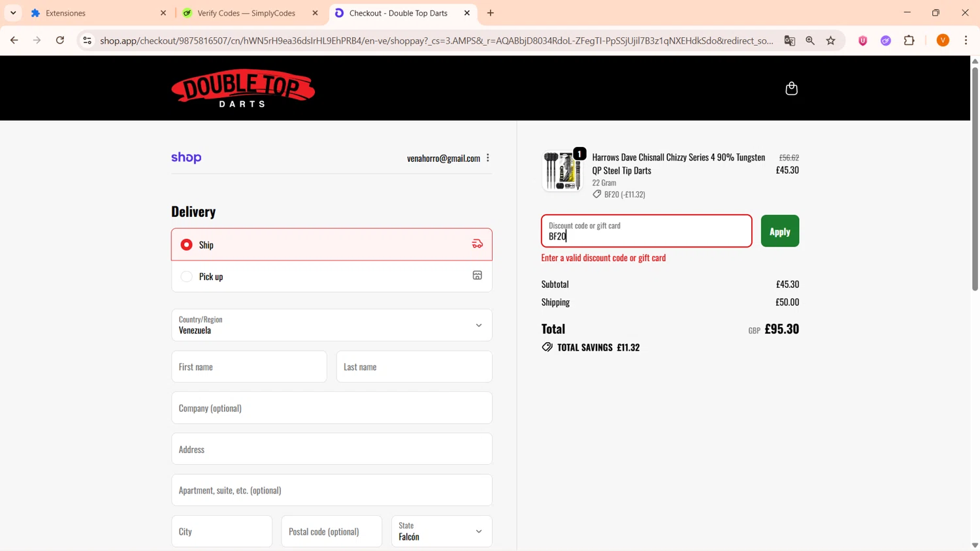
Task: Open the State dropdown showing Falcón
Action: tap(442, 531)
